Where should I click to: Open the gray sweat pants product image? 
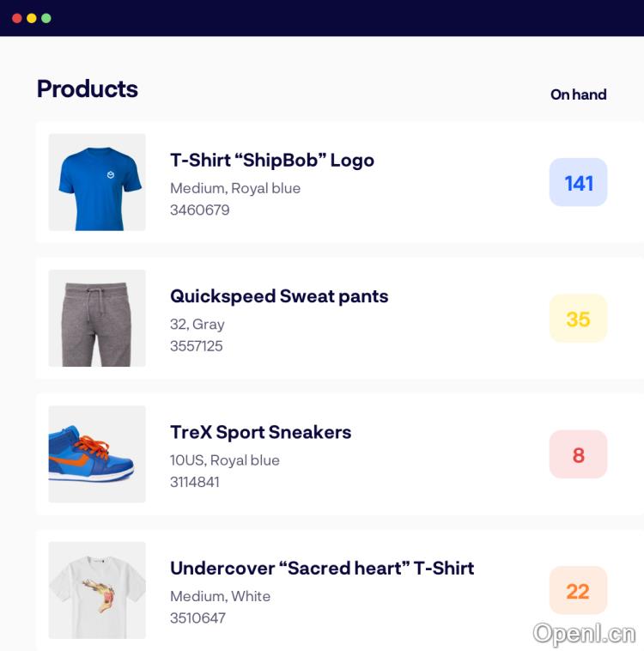coord(97,319)
